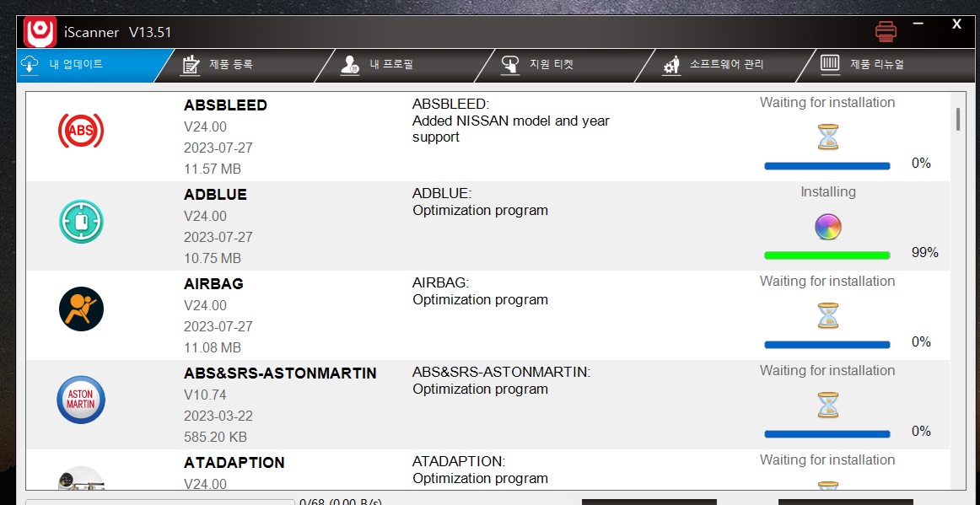Click the red ABS icon for ABSBLEED
The height and width of the screenshot is (505, 980).
[81, 131]
